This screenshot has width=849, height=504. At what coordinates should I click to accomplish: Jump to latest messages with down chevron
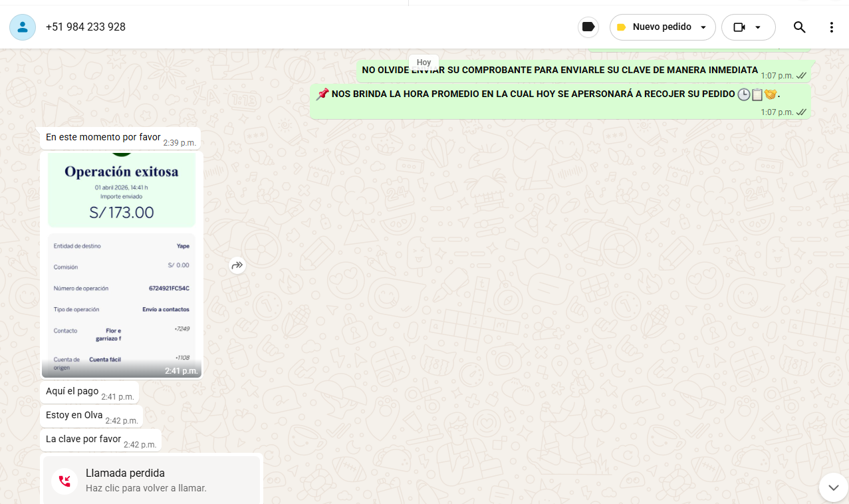tap(833, 487)
